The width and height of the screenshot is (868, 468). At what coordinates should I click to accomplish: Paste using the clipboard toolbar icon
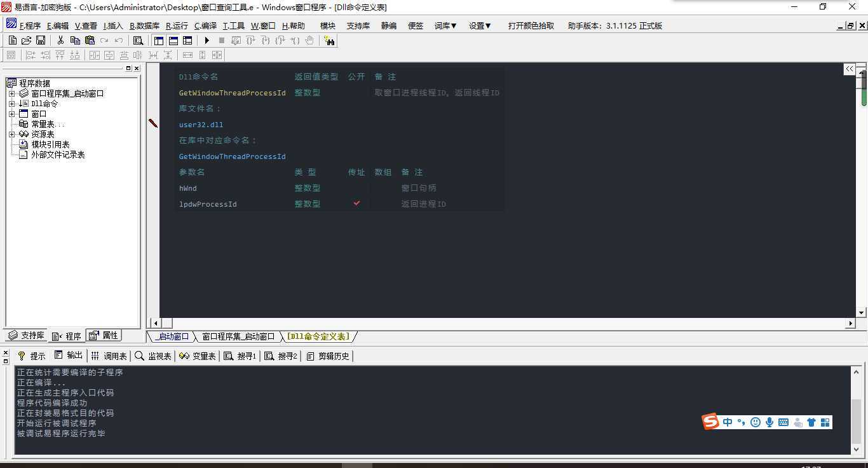click(90, 40)
